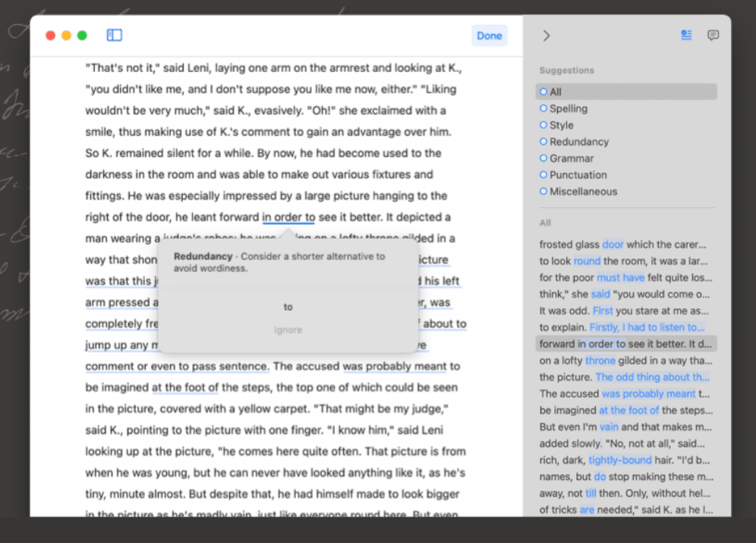
Task: Click the Done button
Action: (490, 36)
